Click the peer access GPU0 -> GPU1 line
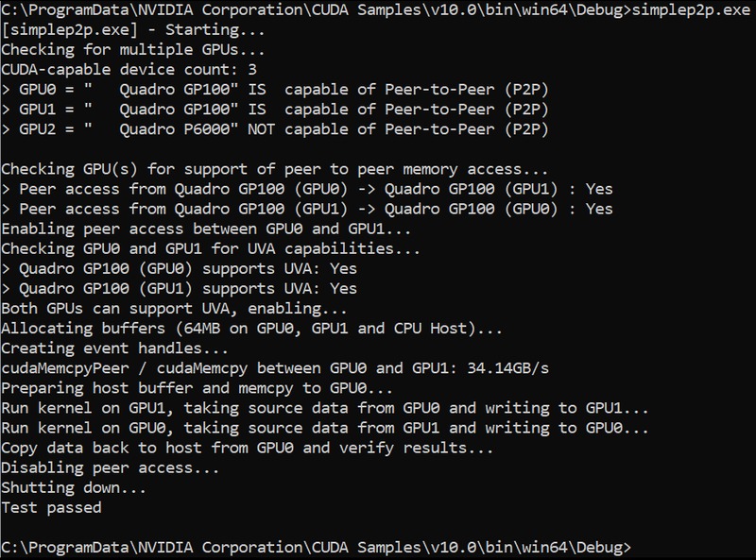This screenshot has width=756, height=560. point(307,189)
